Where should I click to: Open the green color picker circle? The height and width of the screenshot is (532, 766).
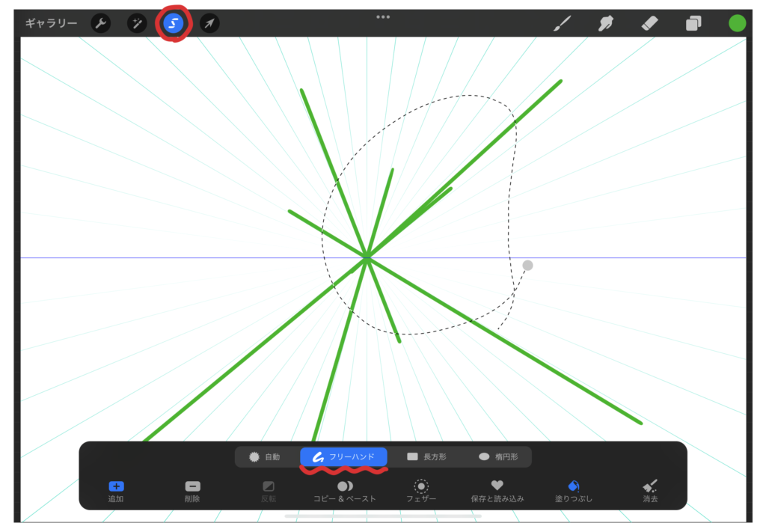point(737,23)
